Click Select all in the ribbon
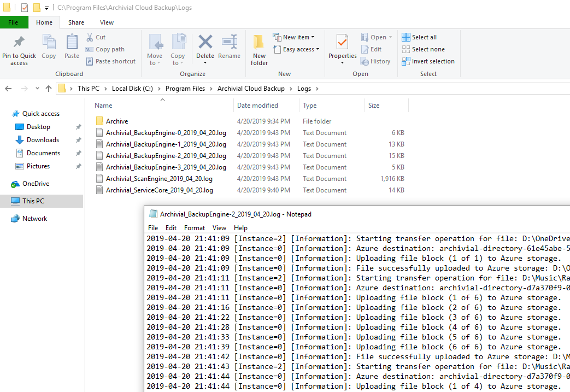Viewport: 570px width, 392px height. (x=419, y=37)
